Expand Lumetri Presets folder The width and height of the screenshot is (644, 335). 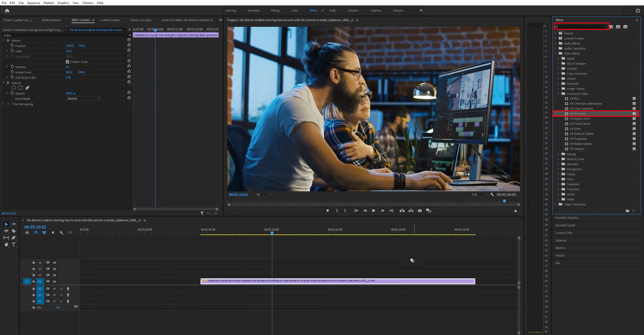click(555, 38)
